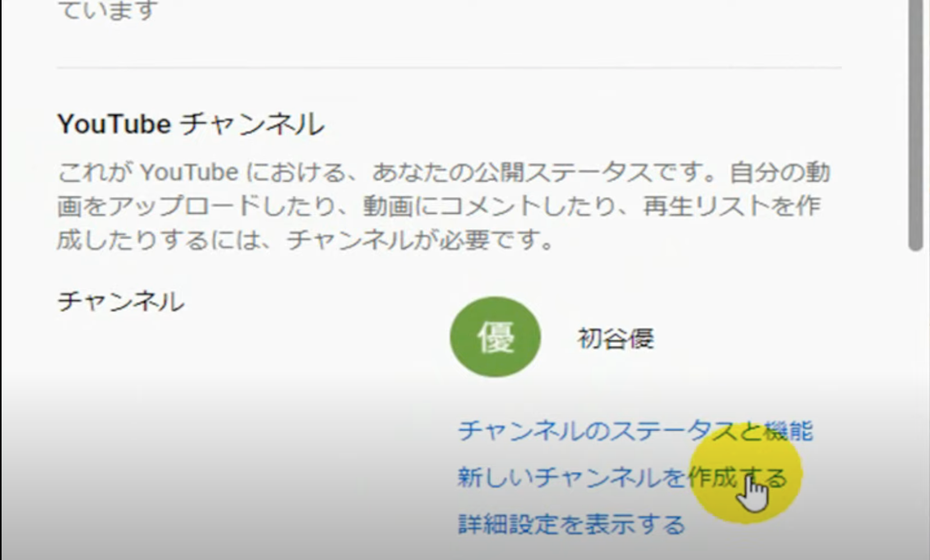Viewport: 930px width, 560px height.
Task: Click the word YouTube in the heading
Action: 114,124
